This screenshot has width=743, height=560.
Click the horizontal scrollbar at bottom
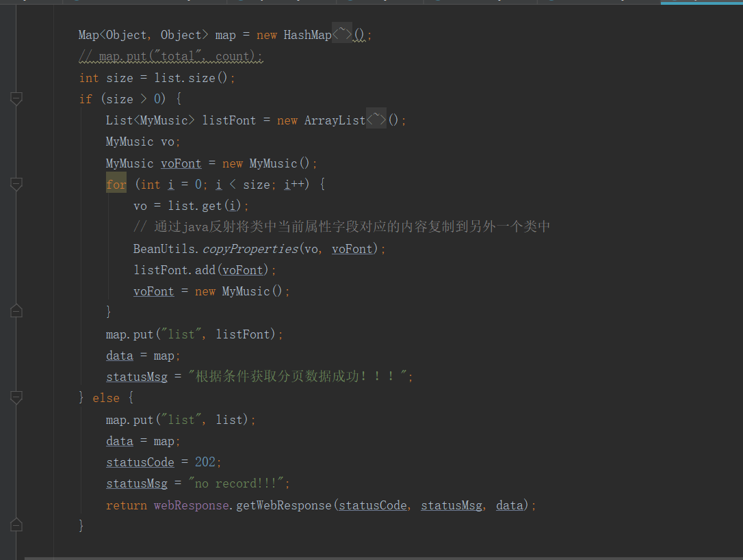pos(384,558)
